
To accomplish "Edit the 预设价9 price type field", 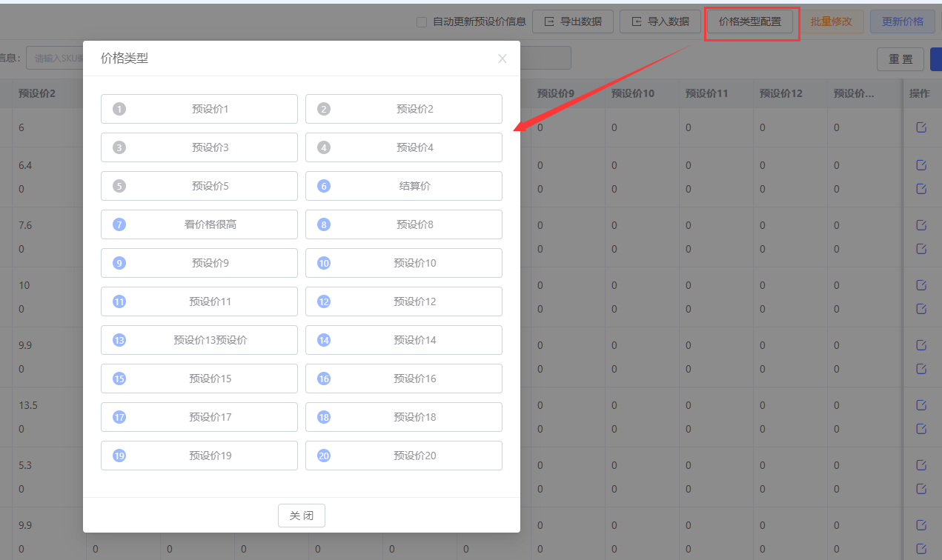I will point(199,263).
